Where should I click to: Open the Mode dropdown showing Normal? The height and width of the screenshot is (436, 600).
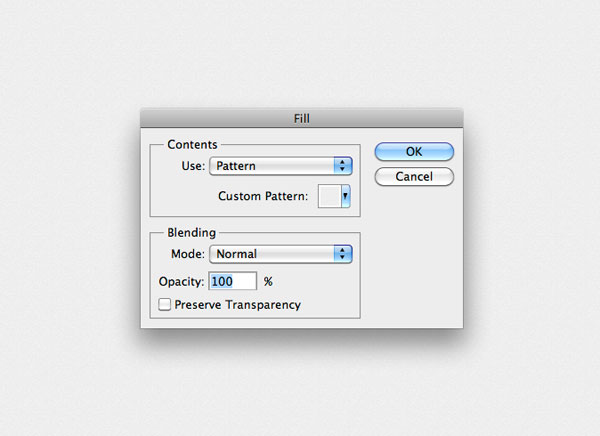[x=280, y=254]
